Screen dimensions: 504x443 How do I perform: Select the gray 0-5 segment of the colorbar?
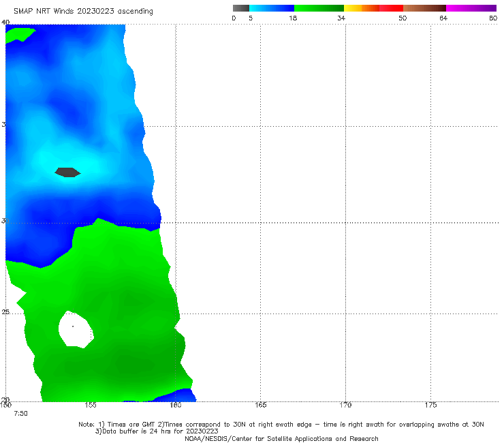coord(241,8)
